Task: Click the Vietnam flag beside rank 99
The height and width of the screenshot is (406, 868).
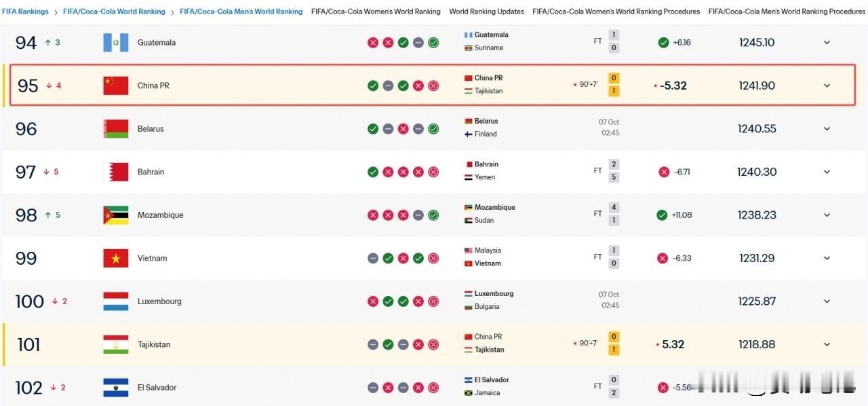Action: (115, 258)
